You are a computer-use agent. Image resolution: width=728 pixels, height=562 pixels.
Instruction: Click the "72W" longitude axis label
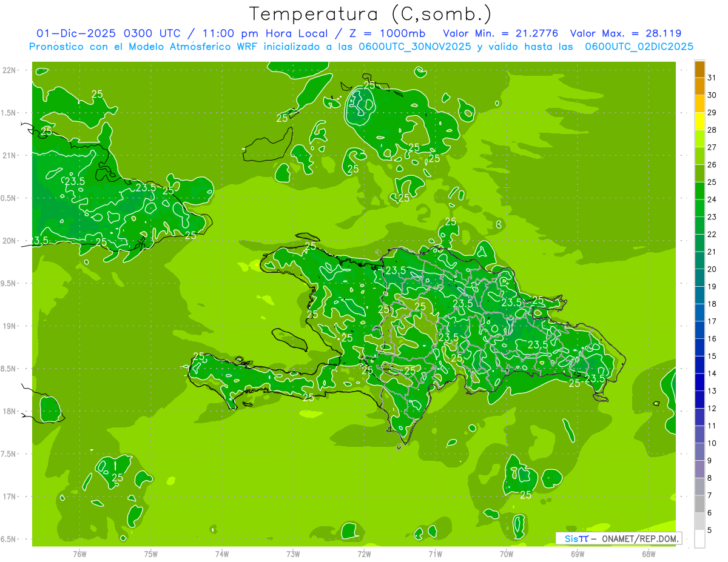click(364, 554)
